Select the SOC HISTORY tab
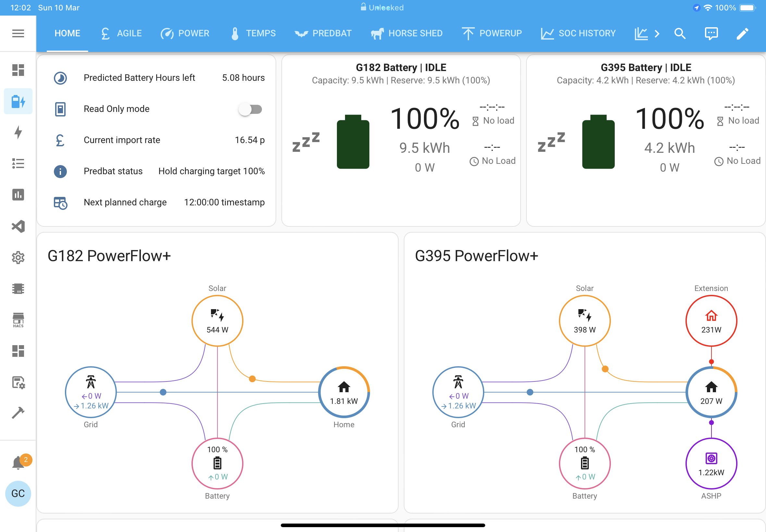Viewport: 766px width, 532px height. click(x=578, y=33)
